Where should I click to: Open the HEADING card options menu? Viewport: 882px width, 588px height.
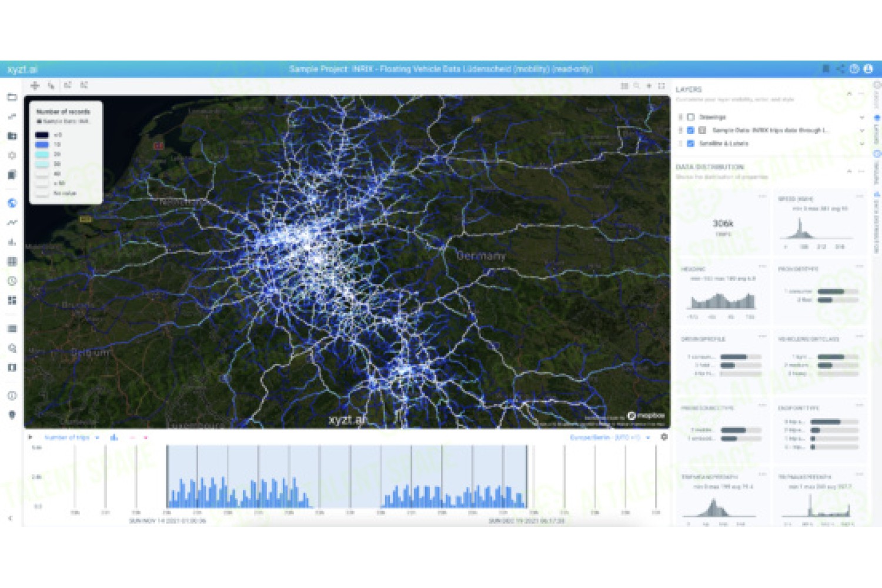click(762, 266)
